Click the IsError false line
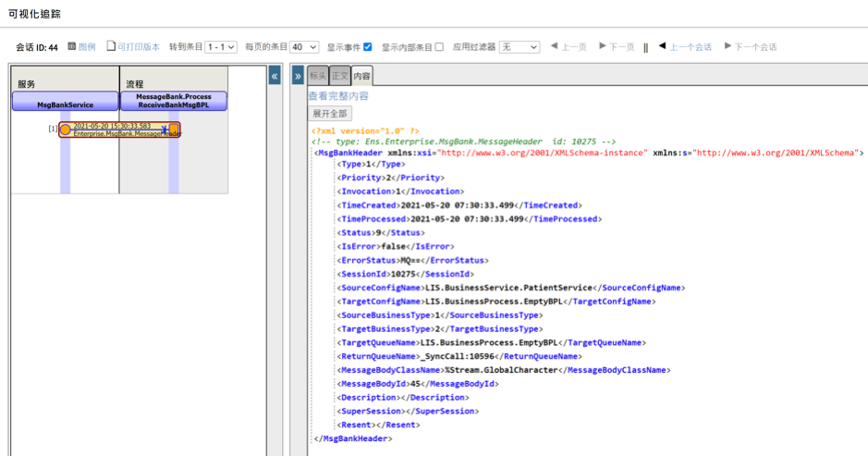The height and width of the screenshot is (456, 868). pos(396,247)
